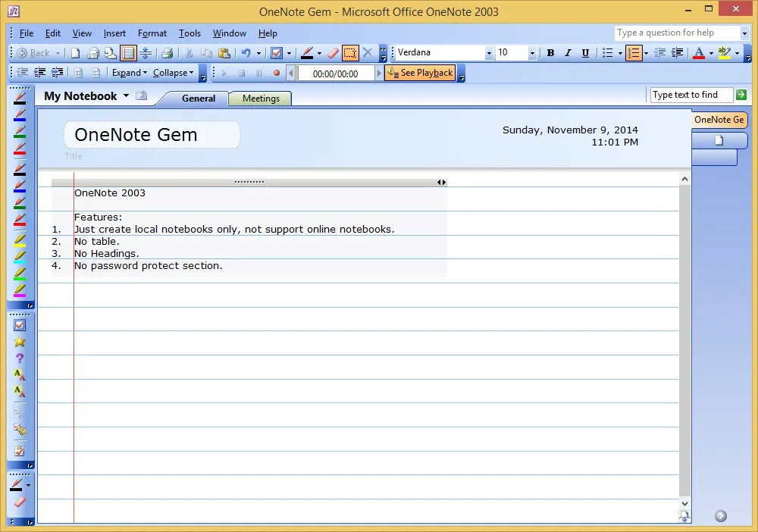Apply the Important star note flag
This screenshot has width=758, height=532.
click(20, 342)
